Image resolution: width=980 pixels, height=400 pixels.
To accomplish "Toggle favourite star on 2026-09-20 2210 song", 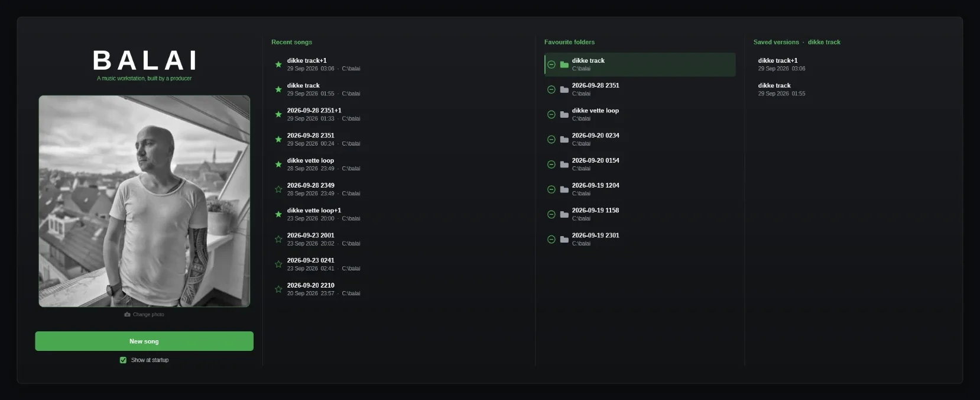I will pyautogui.click(x=278, y=289).
